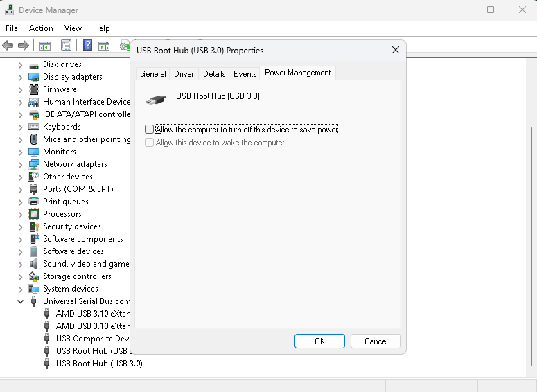Click the Device Manager vertical scrollbar
Screen dimensions: 537x392
(x=531, y=247)
